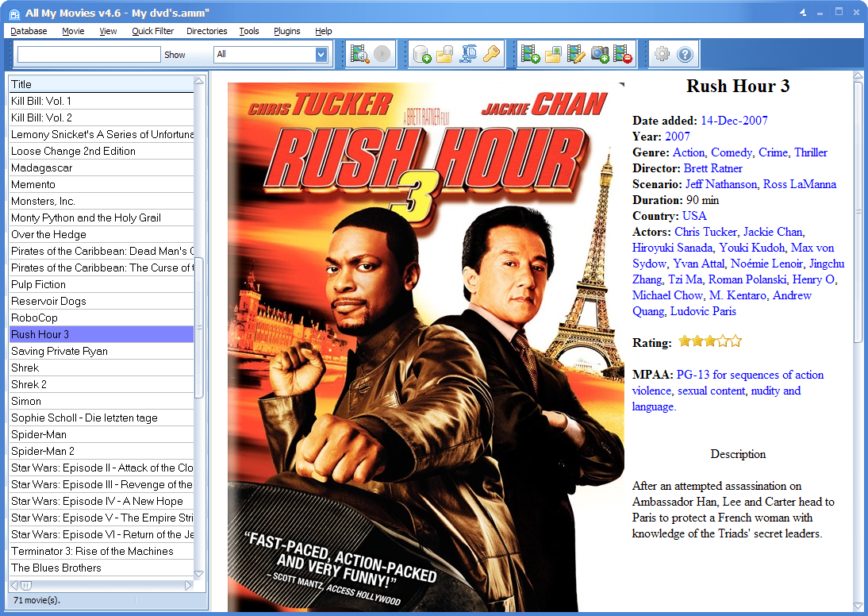Select Reservoir Dogs in the list
Image resolution: width=868 pixels, height=616 pixels.
coord(102,301)
